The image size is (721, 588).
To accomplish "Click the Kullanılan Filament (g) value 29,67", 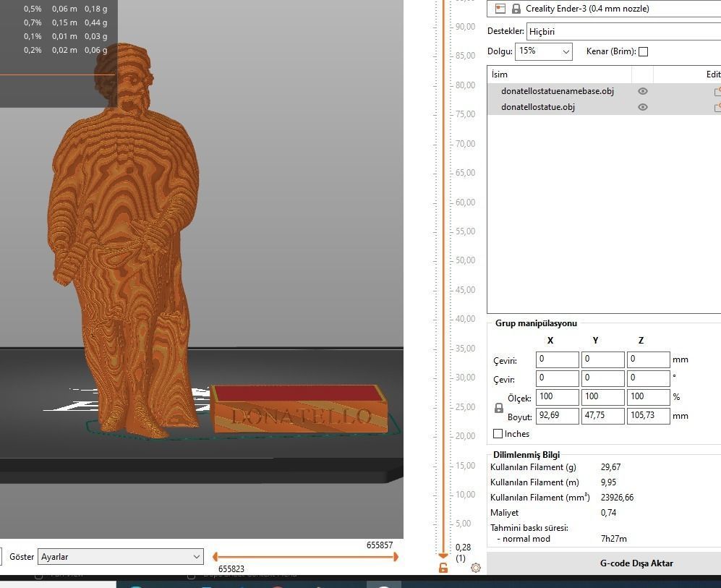I will click(x=610, y=467).
